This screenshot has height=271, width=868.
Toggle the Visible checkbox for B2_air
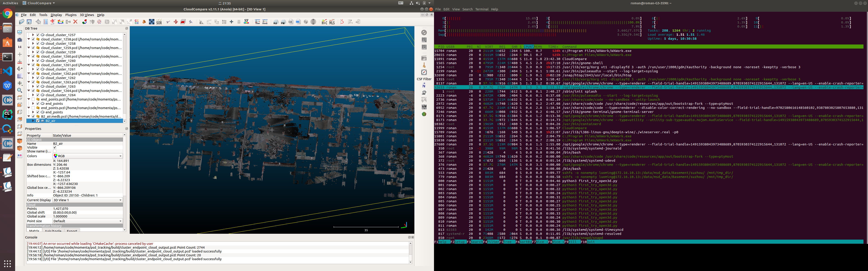(54, 147)
